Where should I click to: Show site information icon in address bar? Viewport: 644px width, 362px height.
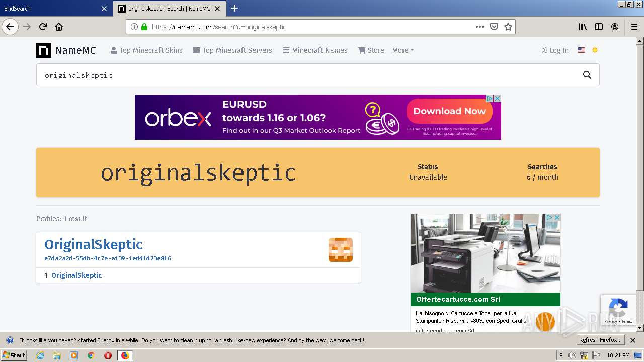click(134, 27)
